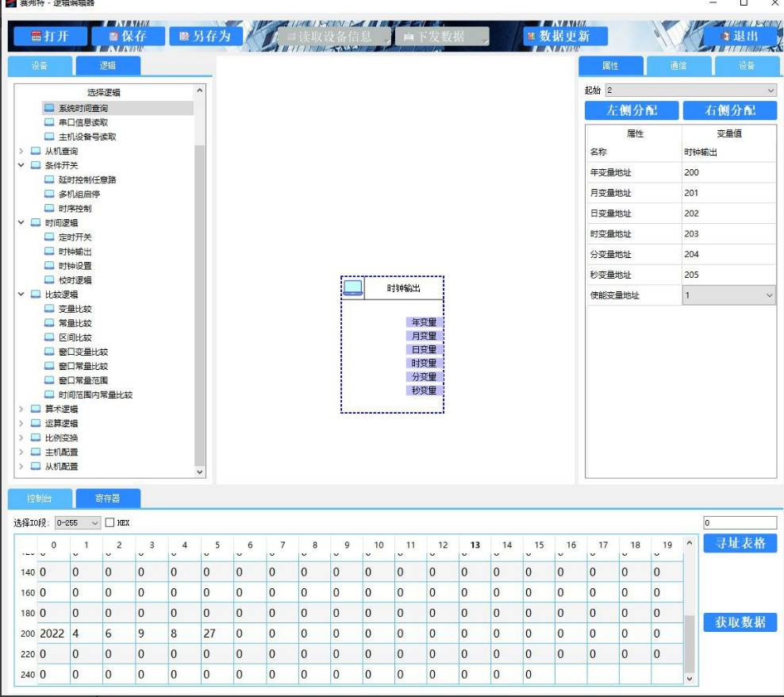Click the 打开 (Open) toolbar button
Viewport: 784px width, 697px height.
coord(48,37)
